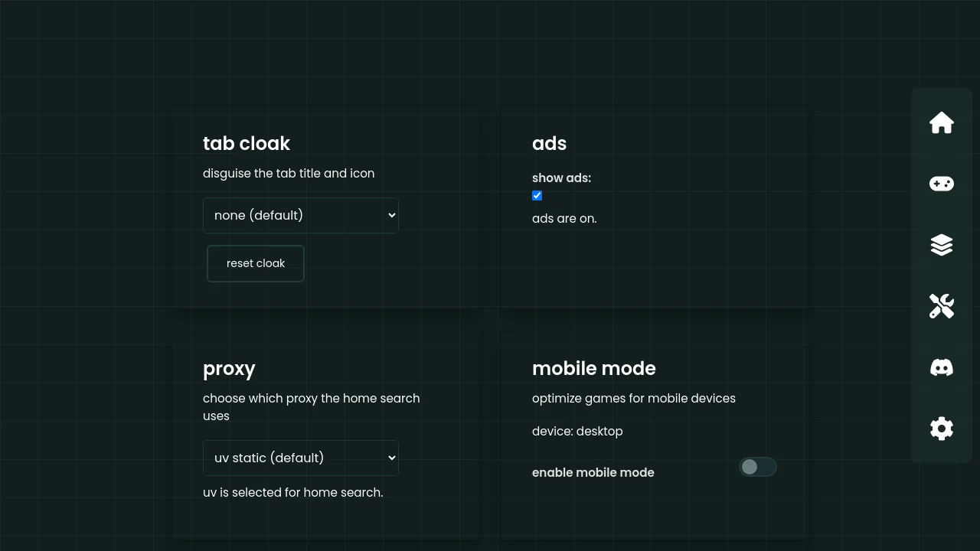This screenshot has height=551, width=980.
Task: Click the "ads" section heading
Action: [x=549, y=144]
